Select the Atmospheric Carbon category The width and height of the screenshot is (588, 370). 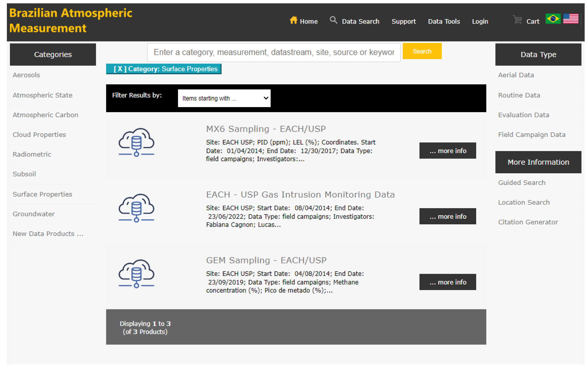point(46,115)
